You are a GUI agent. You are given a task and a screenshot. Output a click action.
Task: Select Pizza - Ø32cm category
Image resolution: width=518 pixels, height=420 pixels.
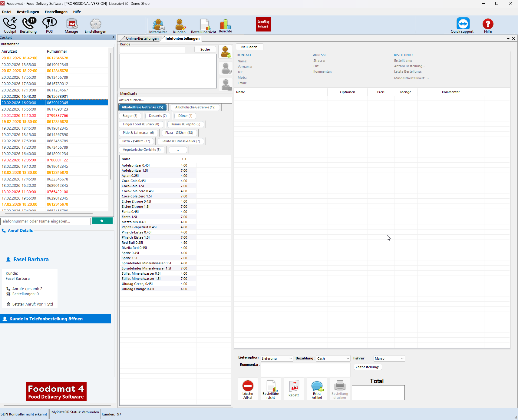179,133
